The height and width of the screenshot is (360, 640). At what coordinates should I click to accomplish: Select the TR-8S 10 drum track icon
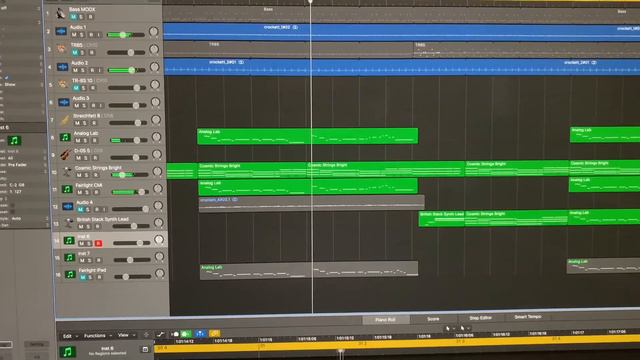63,84
